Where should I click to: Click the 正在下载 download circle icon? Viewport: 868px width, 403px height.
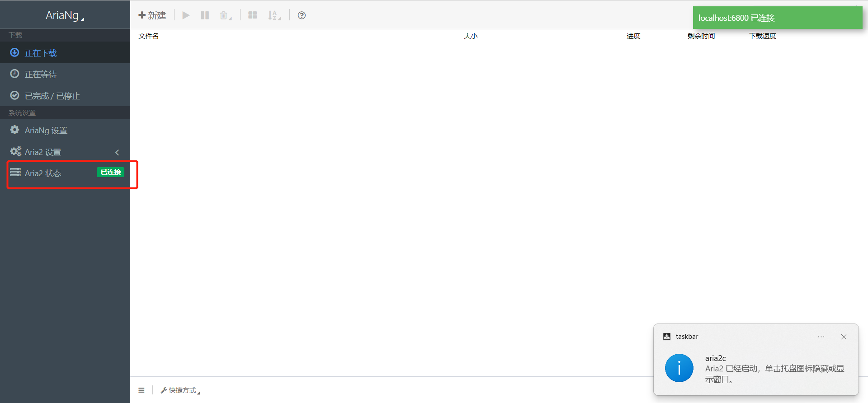tap(15, 52)
